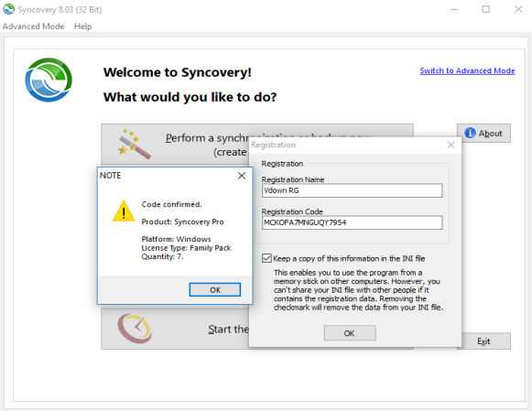Click the 'Quantity: 7.' line
532x411 pixels.
pos(162,256)
